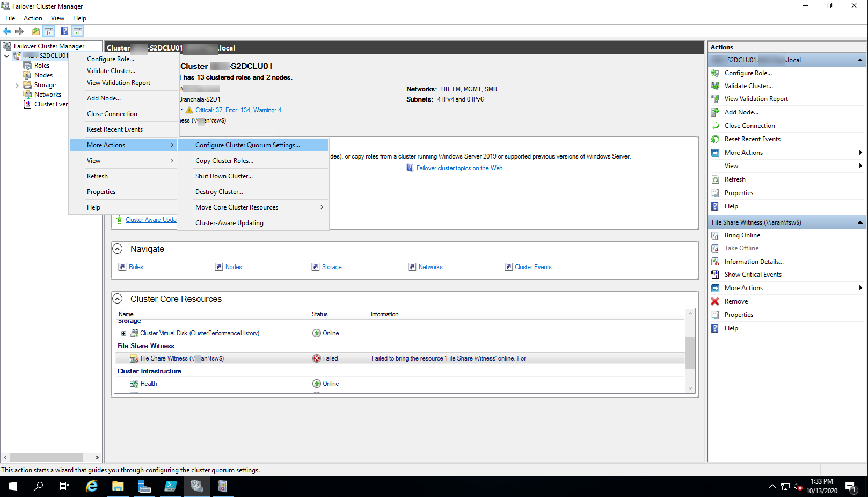Select the Networks tree node
Viewport: 868px width, 497px height.
[x=48, y=95]
